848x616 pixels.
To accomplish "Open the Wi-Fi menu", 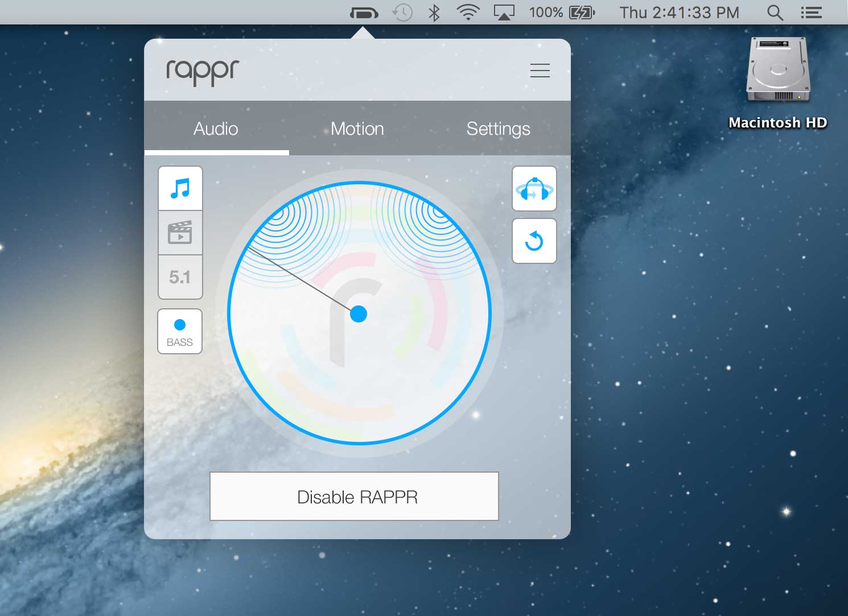I will [x=468, y=13].
